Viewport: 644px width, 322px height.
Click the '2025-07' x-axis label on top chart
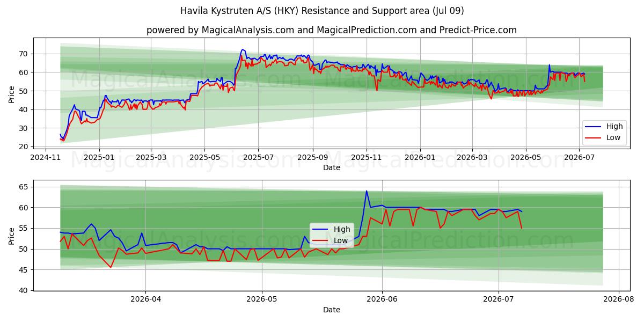click(258, 157)
